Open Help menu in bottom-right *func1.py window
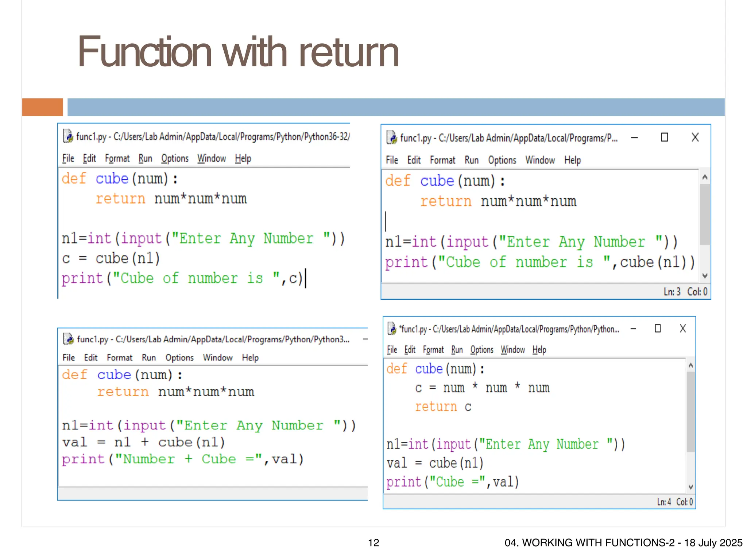This screenshot has width=747, height=560. click(x=539, y=350)
